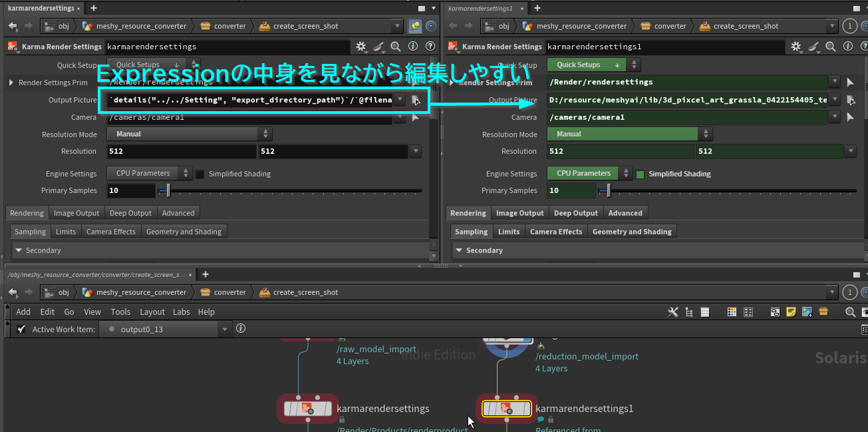
Task: Click the tree view icon in network toolbar
Action: pos(689,312)
